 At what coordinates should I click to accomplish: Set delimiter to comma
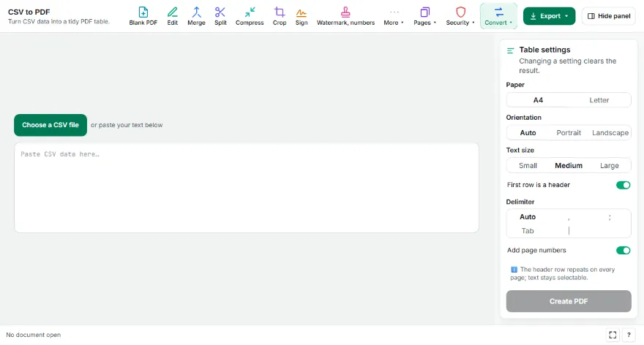click(569, 217)
